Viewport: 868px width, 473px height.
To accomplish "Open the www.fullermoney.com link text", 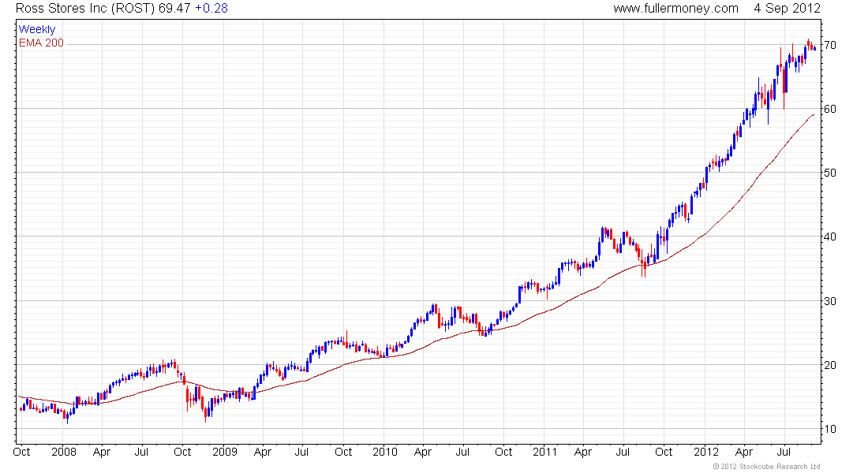I will click(x=676, y=9).
